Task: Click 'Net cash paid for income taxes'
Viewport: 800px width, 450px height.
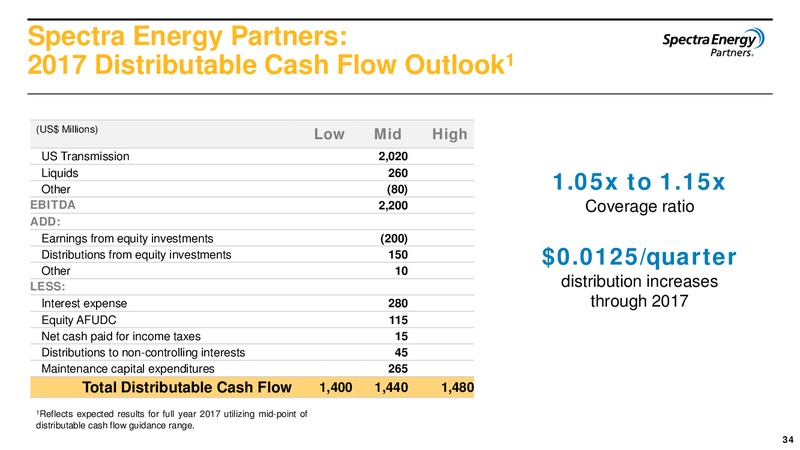Action: pyautogui.click(x=121, y=336)
